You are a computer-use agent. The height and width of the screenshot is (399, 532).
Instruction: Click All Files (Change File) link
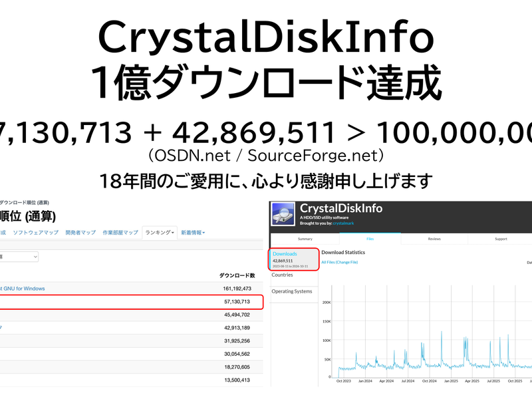[340, 262]
